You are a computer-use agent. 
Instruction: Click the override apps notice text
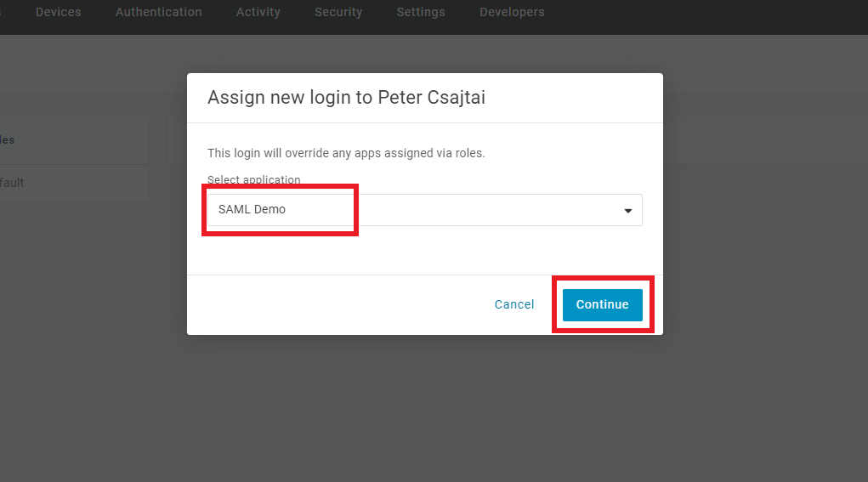pos(346,154)
